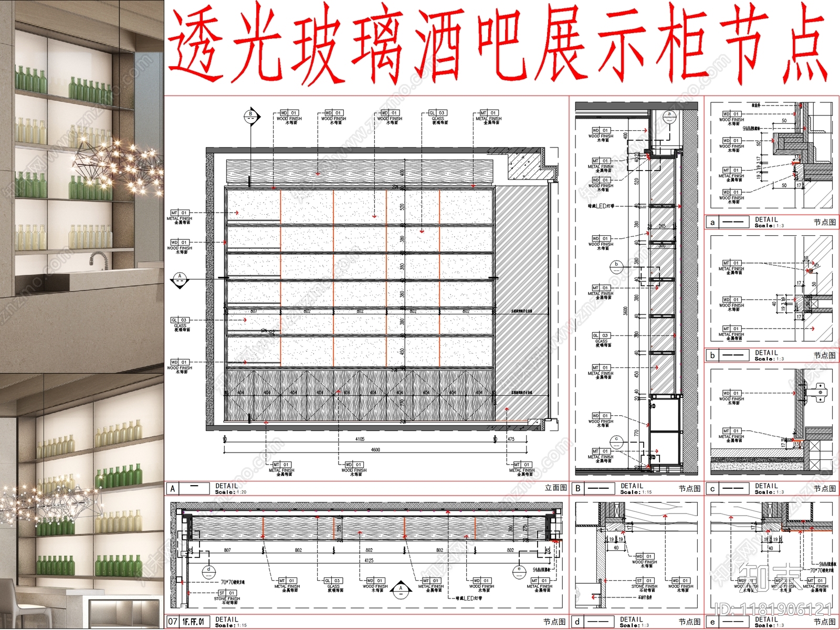Select the 3600 height dimension in section B
The image size is (840, 630).
coord(625,311)
